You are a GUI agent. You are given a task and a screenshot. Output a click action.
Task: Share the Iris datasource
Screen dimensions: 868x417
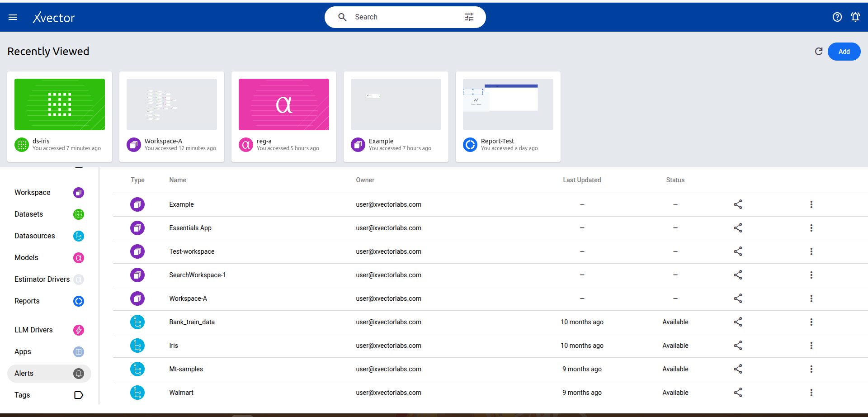point(738,346)
